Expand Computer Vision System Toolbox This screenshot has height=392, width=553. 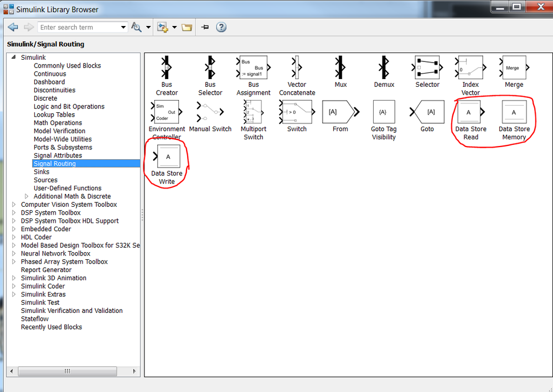click(14, 204)
